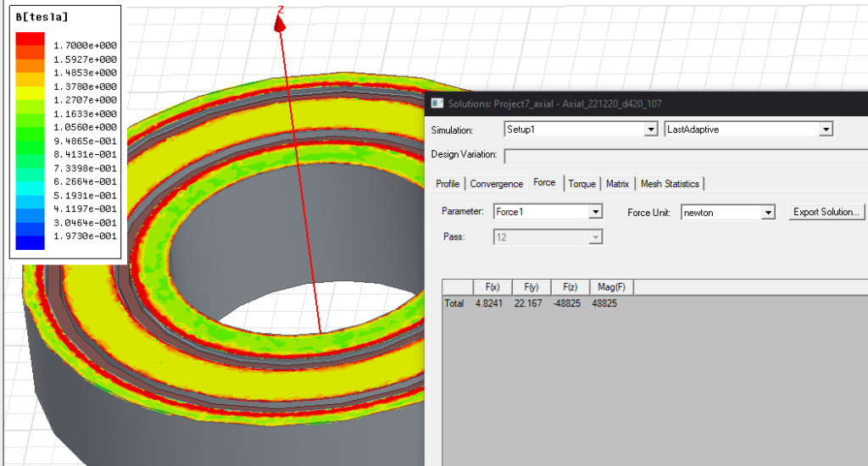The height and width of the screenshot is (466, 868).
Task: Click the F(z) column header
Action: 570,287
